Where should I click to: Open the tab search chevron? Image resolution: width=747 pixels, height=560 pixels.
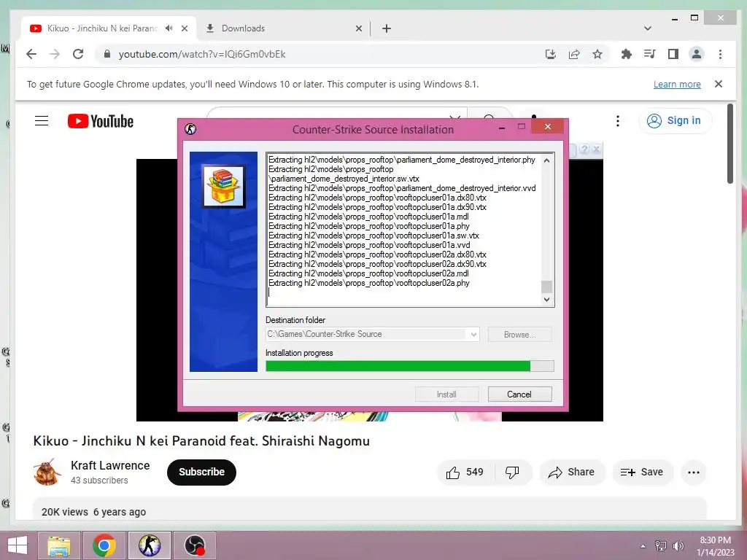(x=648, y=28)
